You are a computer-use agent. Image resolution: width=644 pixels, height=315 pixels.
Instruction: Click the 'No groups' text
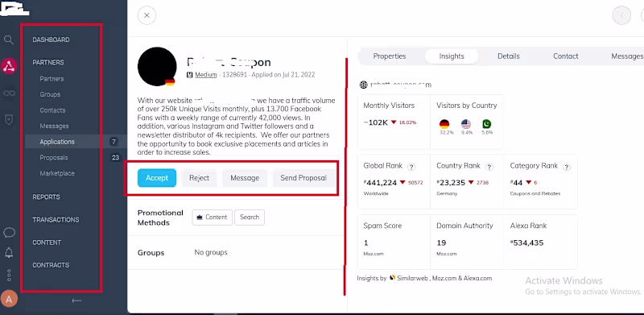point(211,252)
